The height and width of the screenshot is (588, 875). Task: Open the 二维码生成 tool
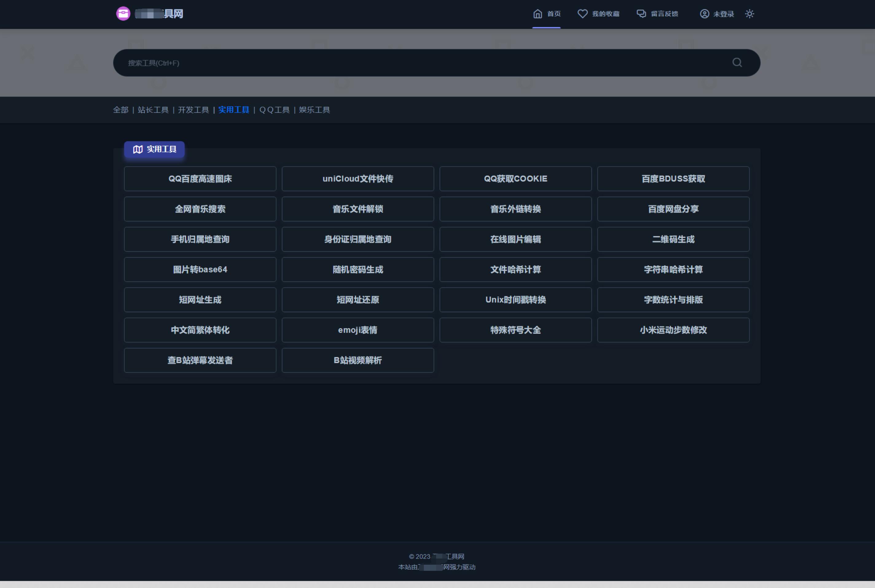click(673, 239)
